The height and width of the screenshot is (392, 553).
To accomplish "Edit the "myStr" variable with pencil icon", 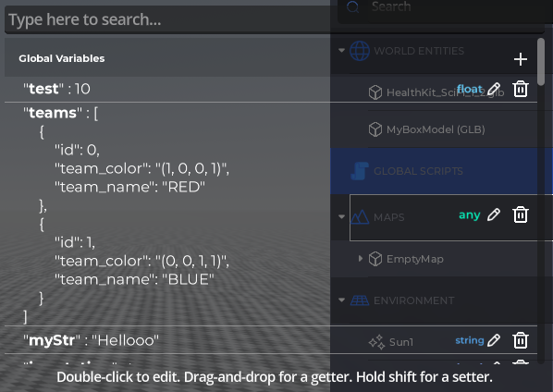I will coord(494,340).
